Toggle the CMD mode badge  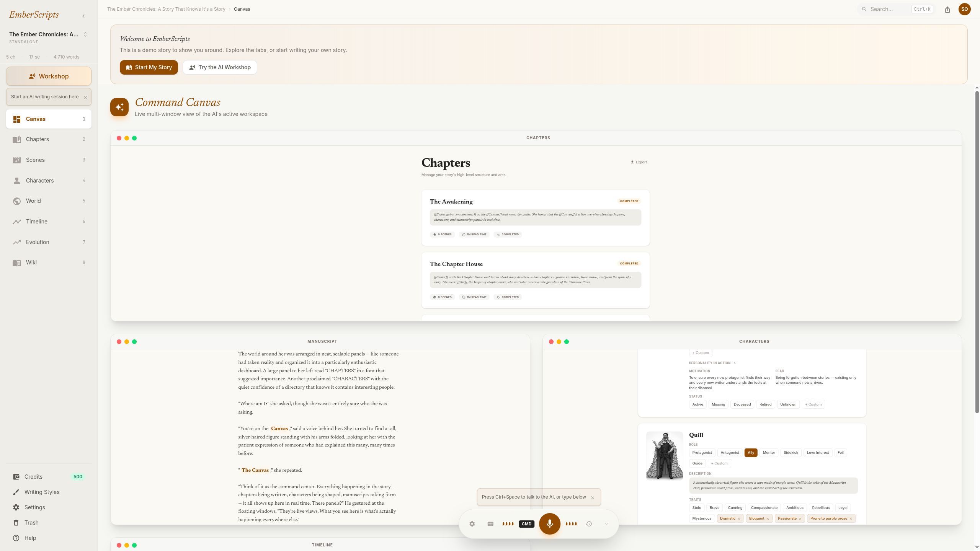526,524
